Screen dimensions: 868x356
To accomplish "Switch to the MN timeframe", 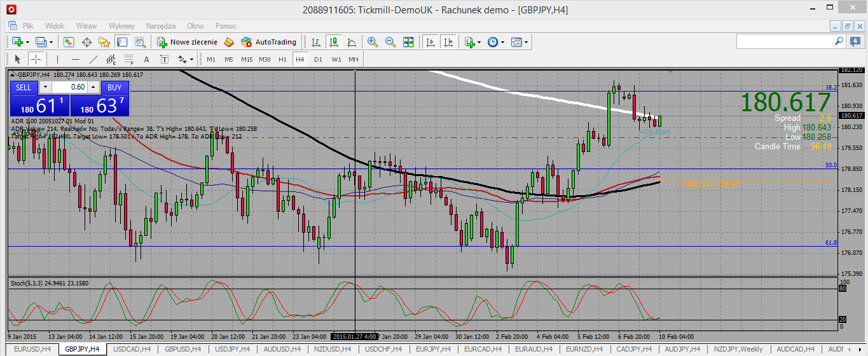I will [x=354, y=59].
